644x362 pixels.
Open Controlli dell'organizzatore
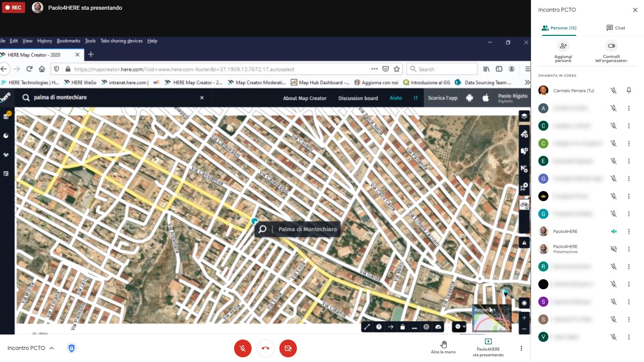[x=611, y=52]
